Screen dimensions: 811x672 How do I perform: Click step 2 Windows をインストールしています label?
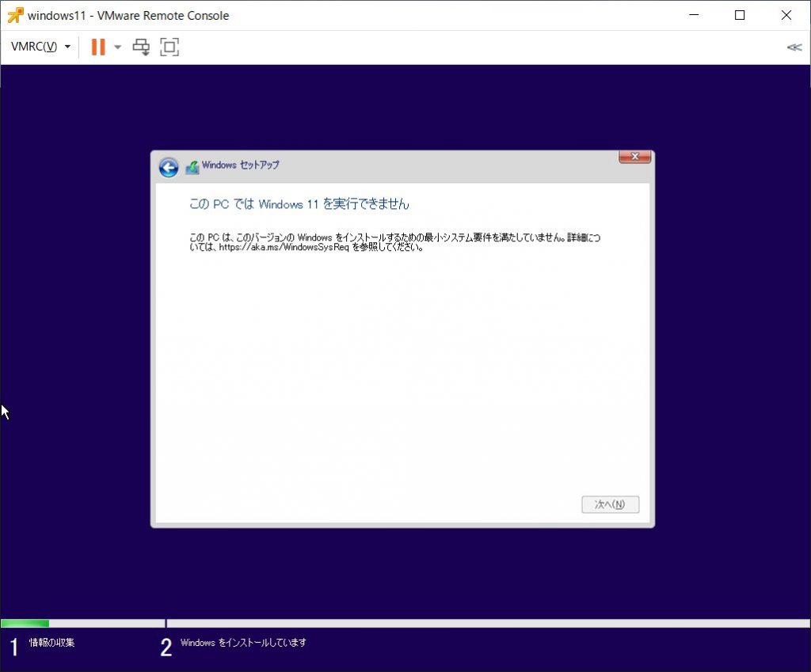click(x=243, y=643)
